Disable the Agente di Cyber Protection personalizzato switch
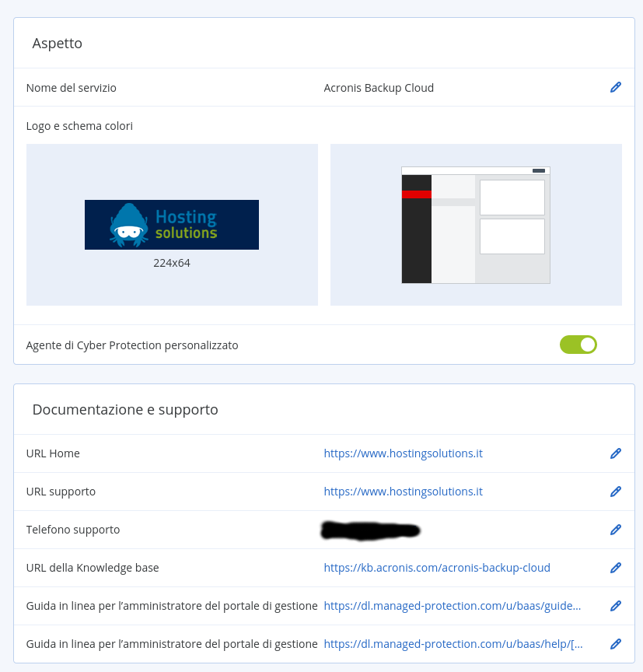 coord(578,345)
